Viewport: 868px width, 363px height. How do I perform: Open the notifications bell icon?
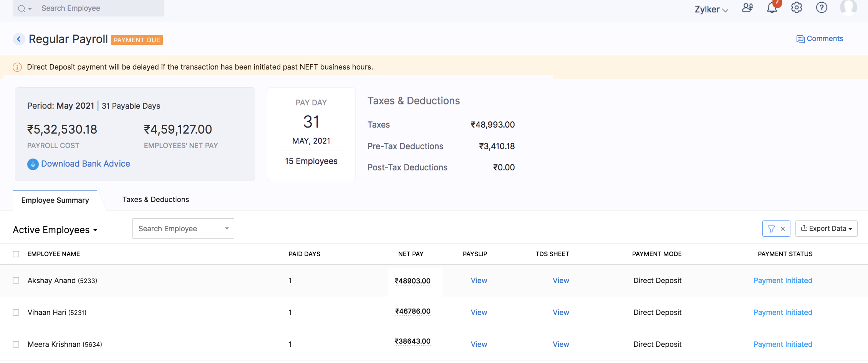[x=772, y=8]
